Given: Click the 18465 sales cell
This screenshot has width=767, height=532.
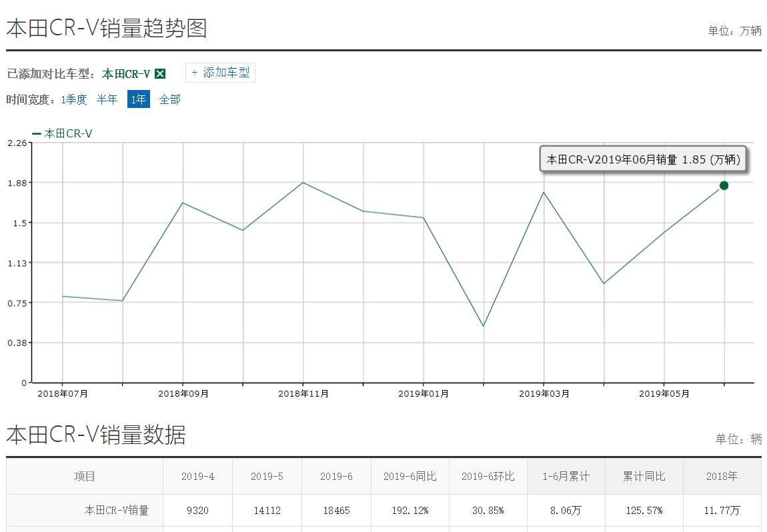Looking at the screenshot, I should [337, 511].
